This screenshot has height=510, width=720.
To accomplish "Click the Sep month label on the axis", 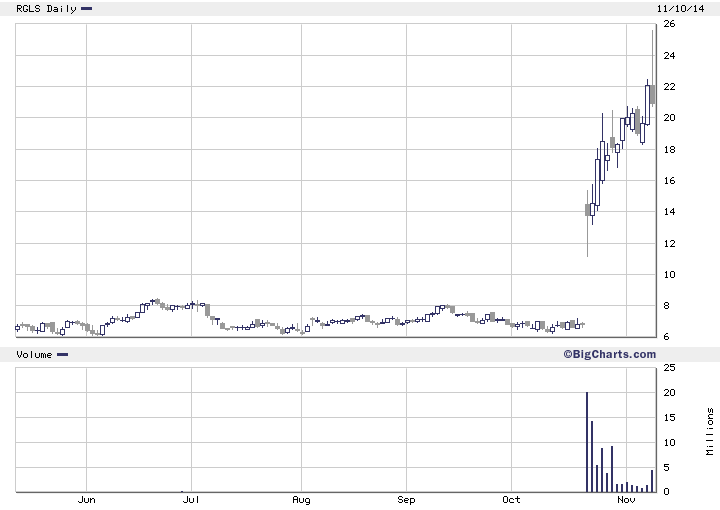I will coord(406,499).
